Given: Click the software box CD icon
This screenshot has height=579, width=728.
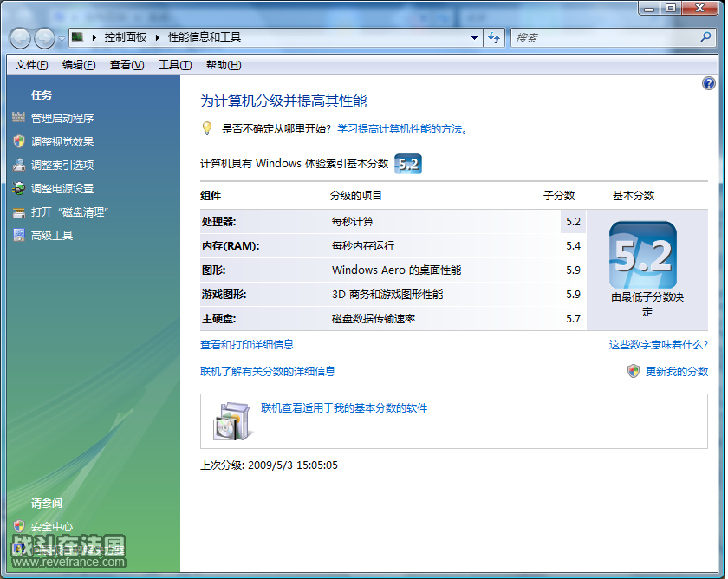Looking at the screenshot, I should pos(233,421).
